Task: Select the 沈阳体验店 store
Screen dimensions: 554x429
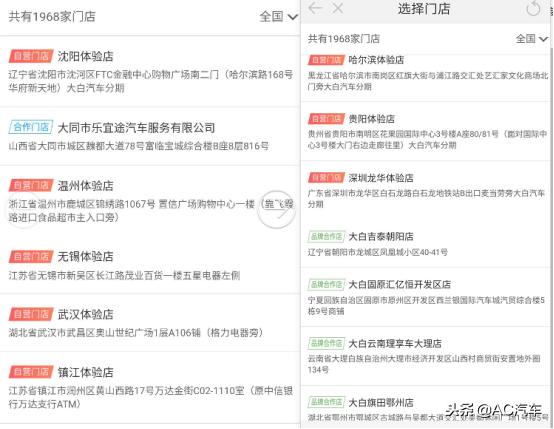Action: [x=150, y=71]
